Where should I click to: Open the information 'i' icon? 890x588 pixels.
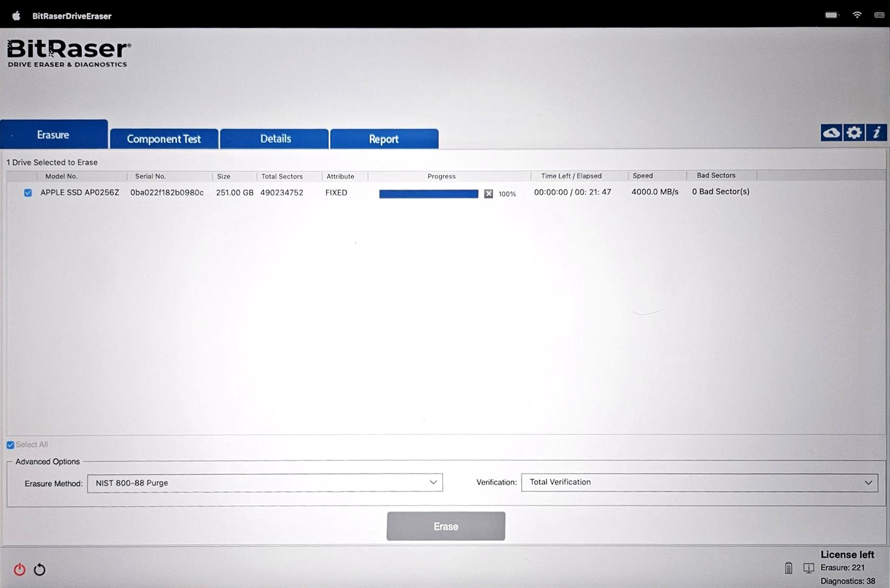(x=876, y=133)
